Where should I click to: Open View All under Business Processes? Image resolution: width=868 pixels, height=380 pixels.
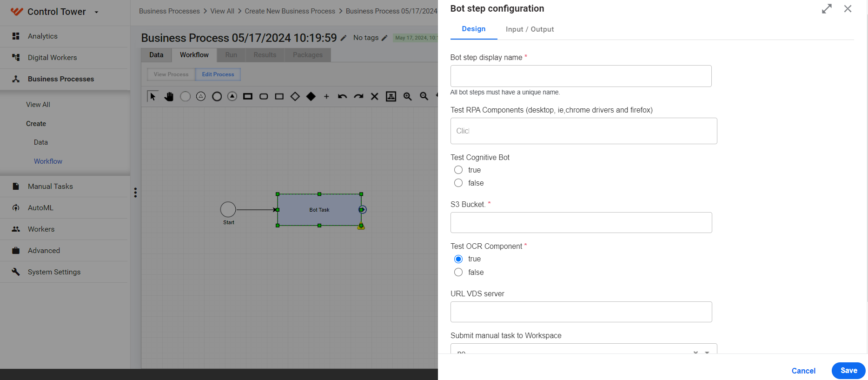38,105
